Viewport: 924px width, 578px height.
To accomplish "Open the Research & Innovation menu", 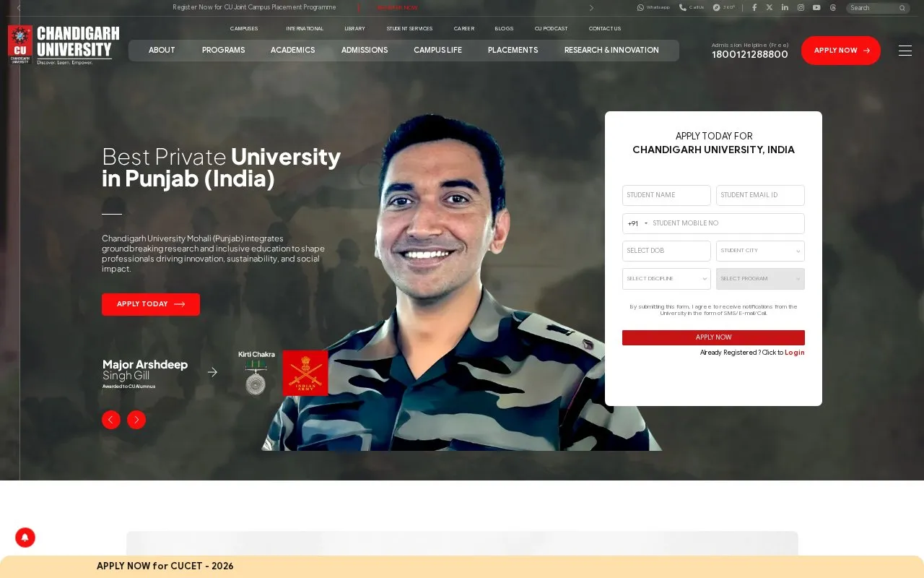I will (x=611, y=50).
